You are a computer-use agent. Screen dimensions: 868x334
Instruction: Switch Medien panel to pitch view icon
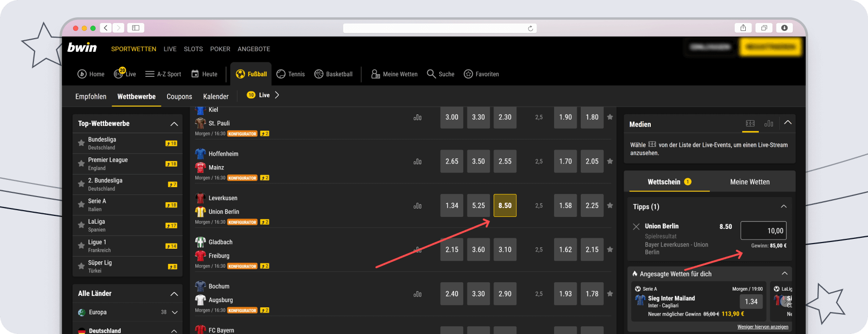click(750, 123)
